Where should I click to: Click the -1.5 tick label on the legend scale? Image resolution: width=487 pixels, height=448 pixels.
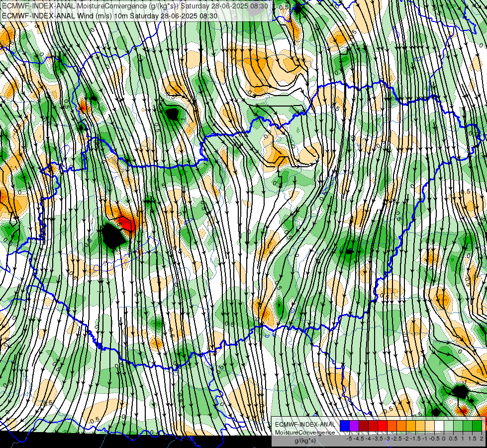(415, 439)
